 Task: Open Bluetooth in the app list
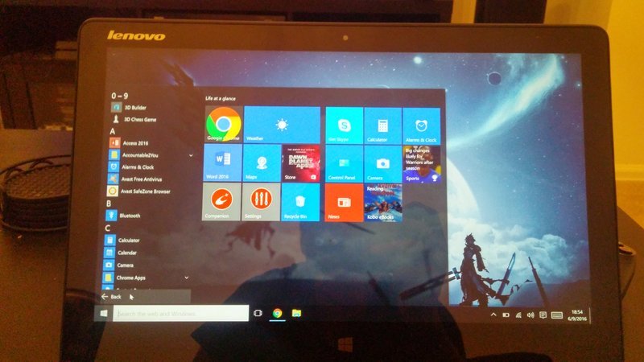(123, 216)
